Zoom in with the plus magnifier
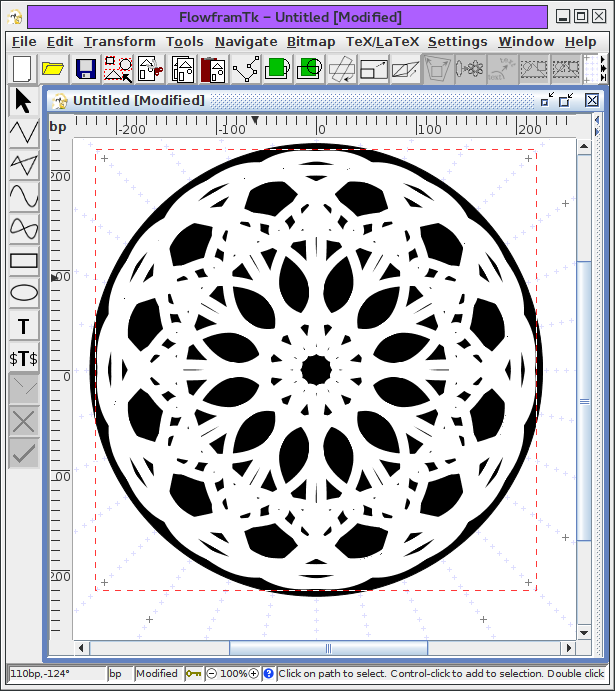 pyautogui.click(x=254, y=673)
